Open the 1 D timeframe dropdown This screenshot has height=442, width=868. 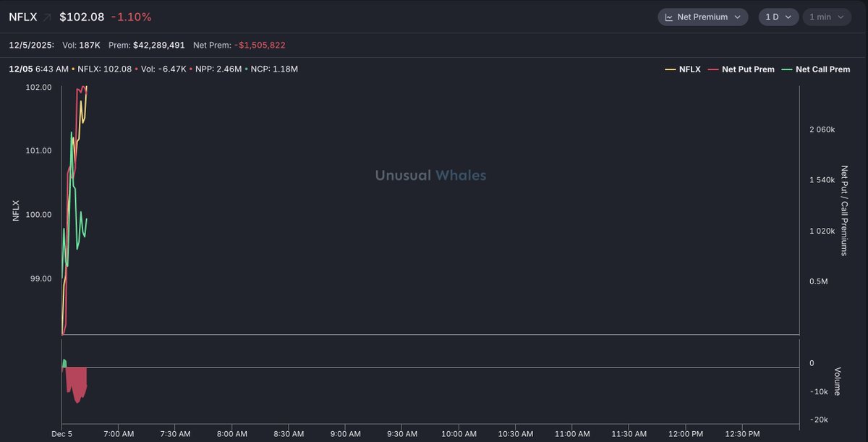(778, 17)
